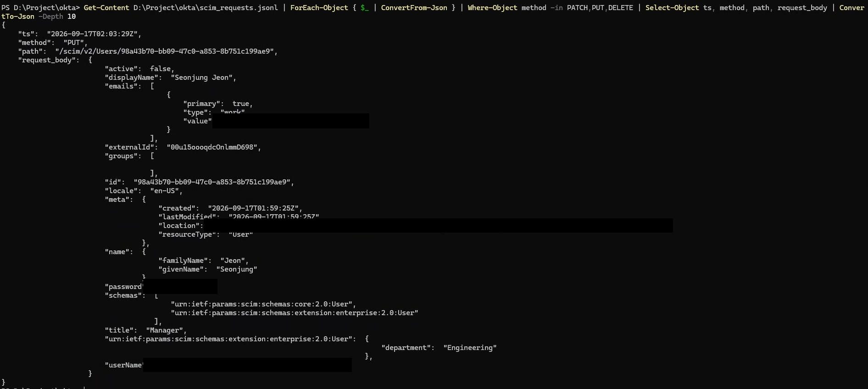Click the department value "Engineering"
The height and width of the screenshot is (389, 868).
pyautogui.click(x=470, y=348)
